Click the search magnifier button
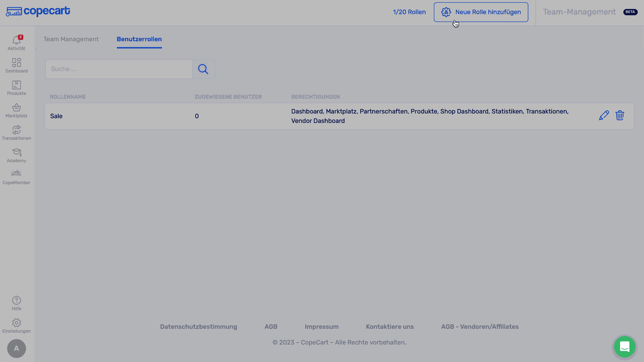The image size is (644, 362). [x=203, y=69]
